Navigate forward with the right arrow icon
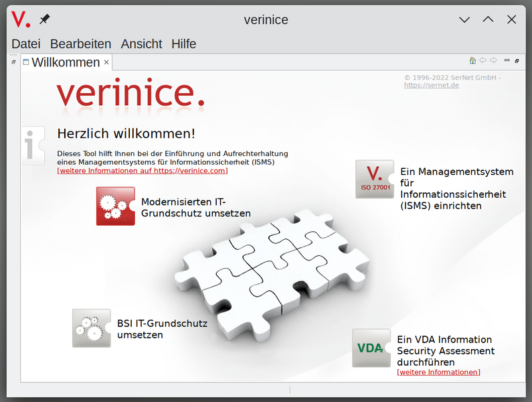 click(493, 60)
